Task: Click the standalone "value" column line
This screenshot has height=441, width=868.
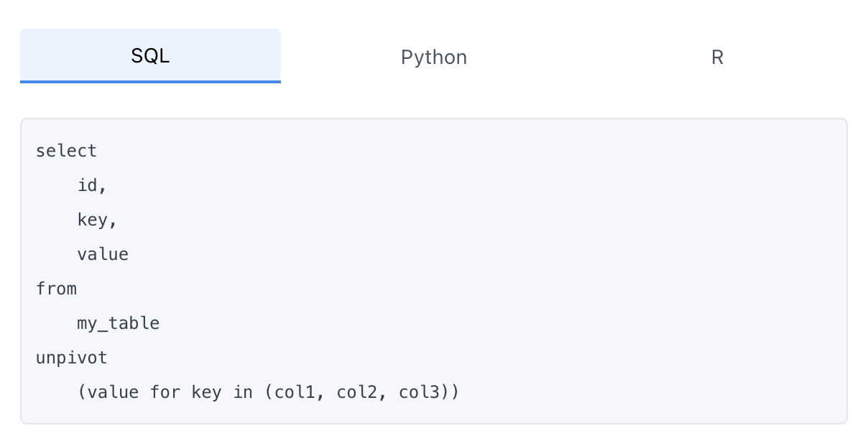Action: coord(103,254)
